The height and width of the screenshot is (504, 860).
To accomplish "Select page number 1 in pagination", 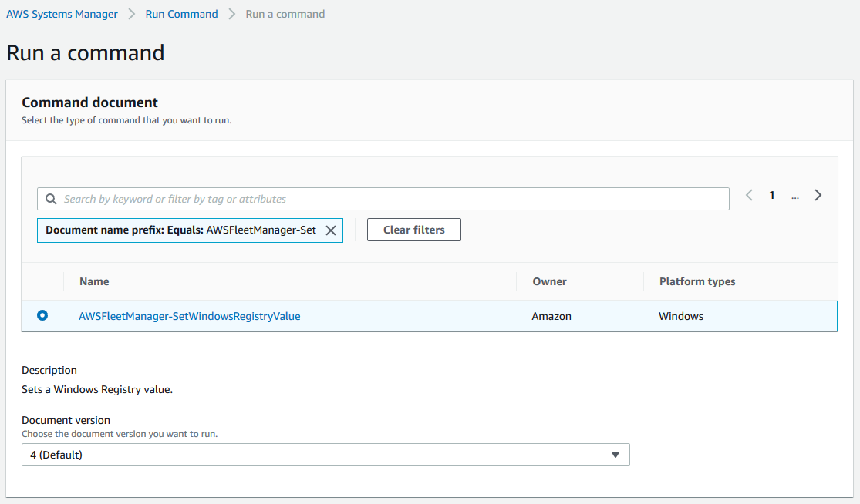I will tap(772, 195).
